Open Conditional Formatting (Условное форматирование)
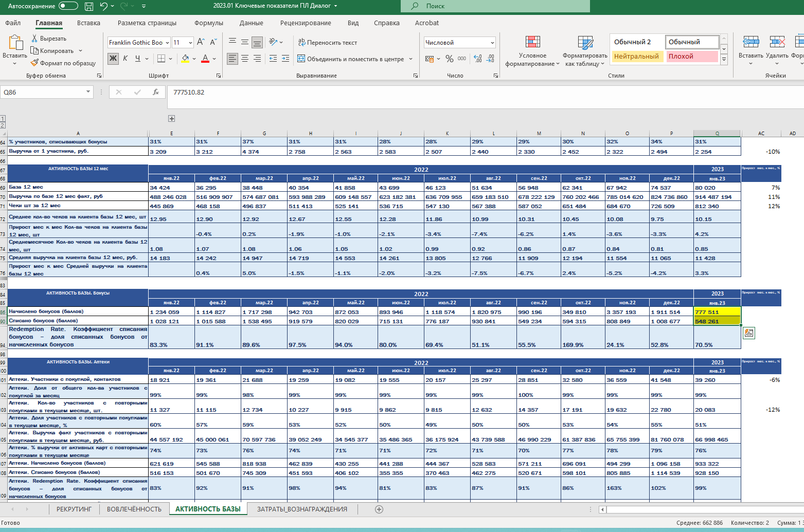The width and height of the screenshot is (804, 532). coord(532,51)
